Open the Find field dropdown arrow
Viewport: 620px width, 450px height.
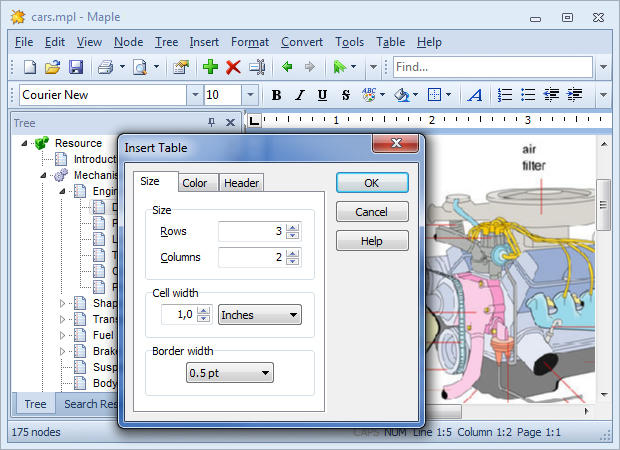pos(603,67)
